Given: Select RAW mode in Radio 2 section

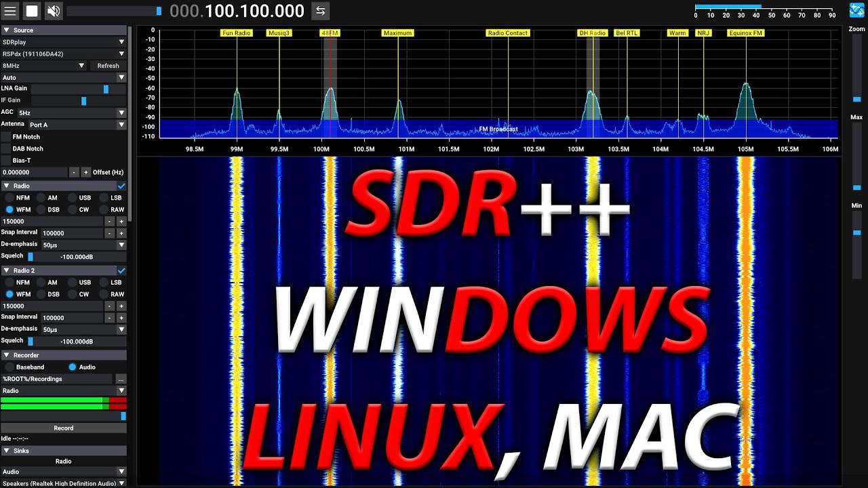Looking at the screenshot, I should point(104,294).
